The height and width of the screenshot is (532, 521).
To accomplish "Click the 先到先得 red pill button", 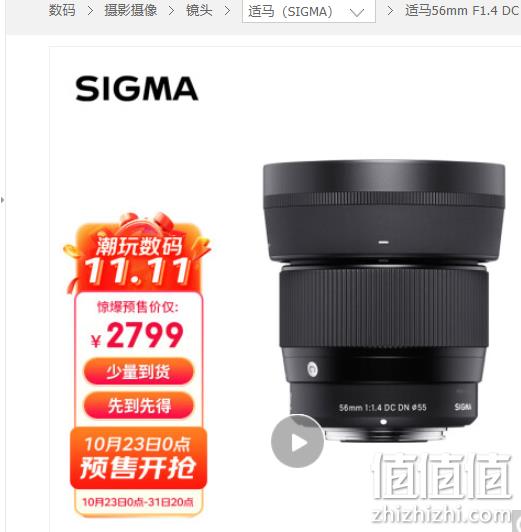I will [139, 405].
